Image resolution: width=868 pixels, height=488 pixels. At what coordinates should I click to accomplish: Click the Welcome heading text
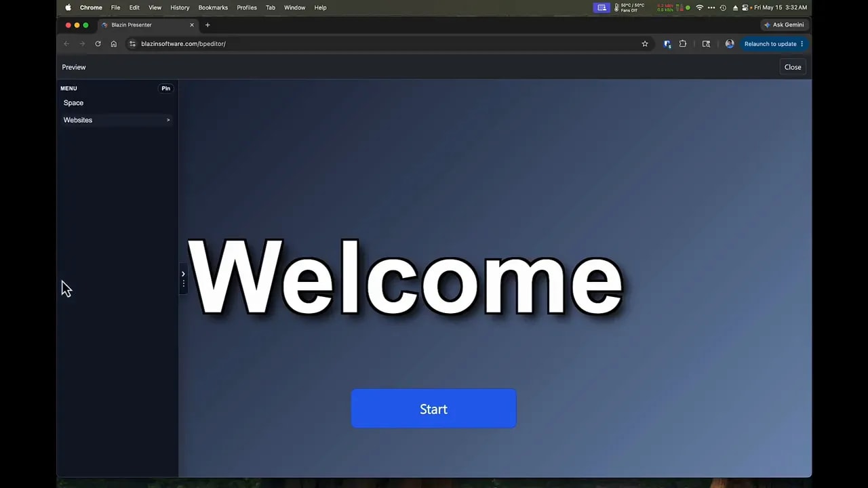(405, 278)
